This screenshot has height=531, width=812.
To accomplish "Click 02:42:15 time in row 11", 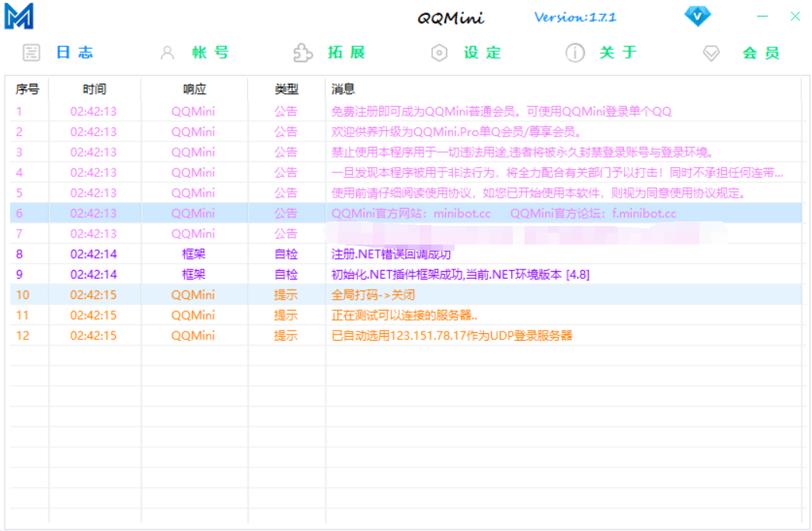I will click(93, 315).
